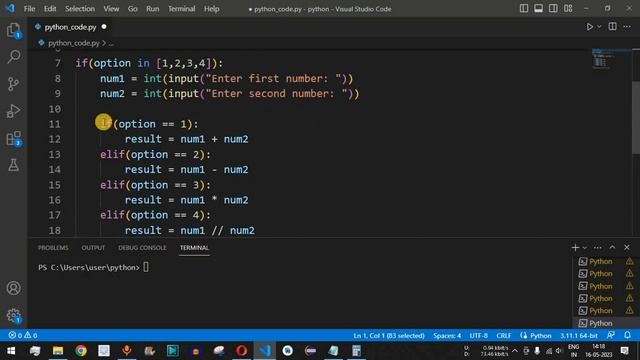Open the File menu
The height and width of the screenshot is (360, 640).
point(29,9)
